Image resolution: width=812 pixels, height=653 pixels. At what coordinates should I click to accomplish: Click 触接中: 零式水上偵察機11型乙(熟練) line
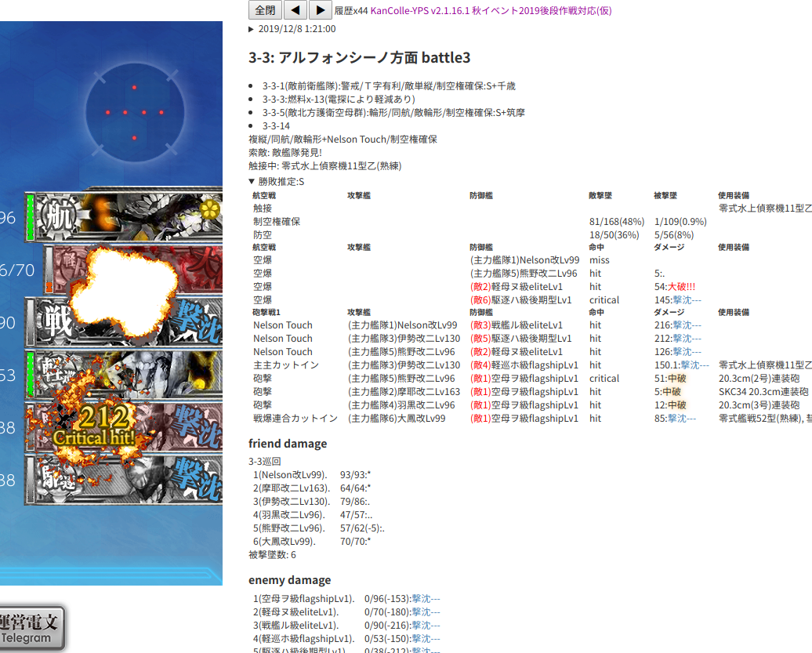point(325,165)
